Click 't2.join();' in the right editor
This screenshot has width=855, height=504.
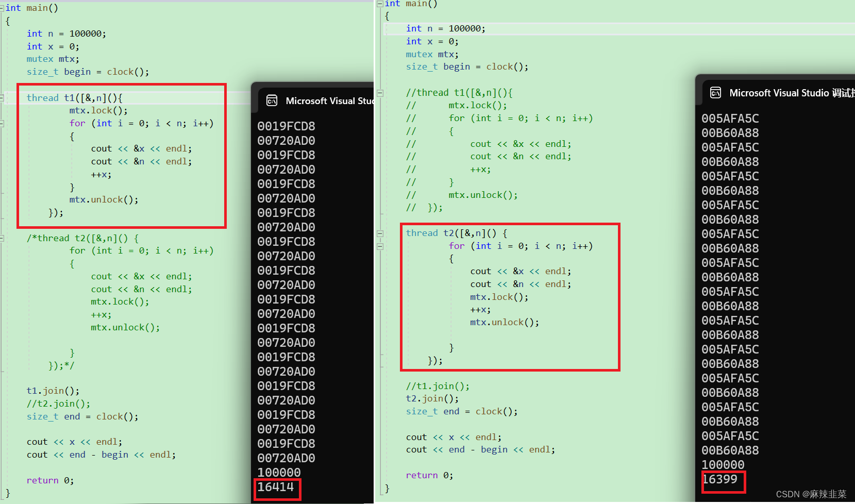tap(432, 398)
